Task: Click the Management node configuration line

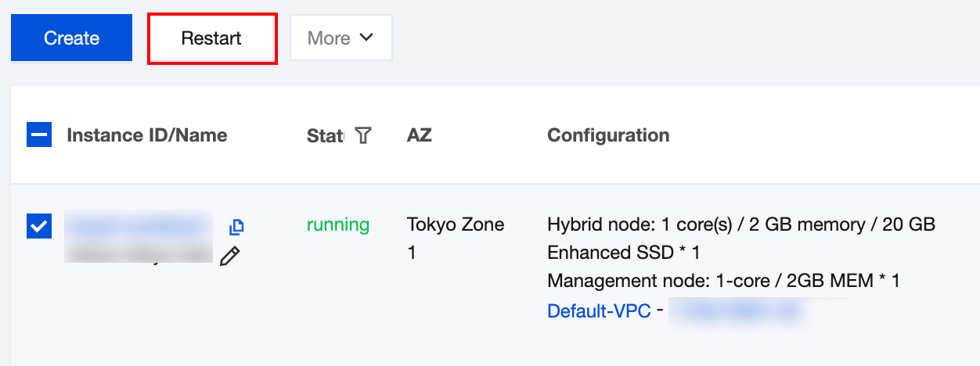Action: click(x=723, y=281)
